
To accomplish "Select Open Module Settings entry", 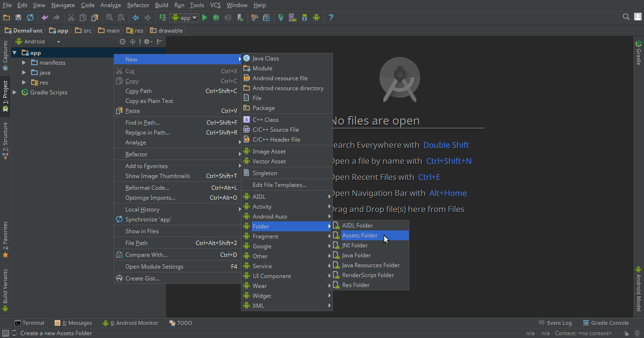I will point(177,267).
